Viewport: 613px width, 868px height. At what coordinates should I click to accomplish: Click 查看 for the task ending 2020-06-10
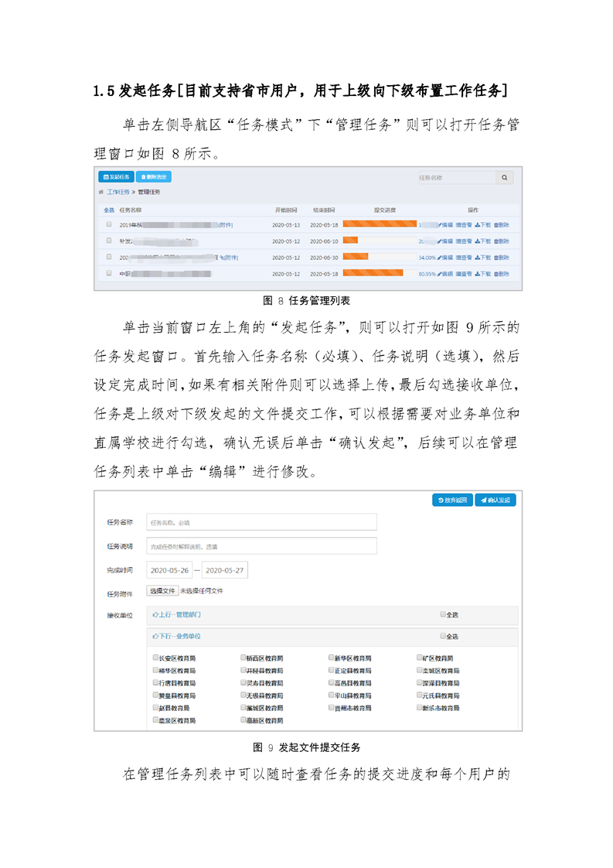point(464,241)
